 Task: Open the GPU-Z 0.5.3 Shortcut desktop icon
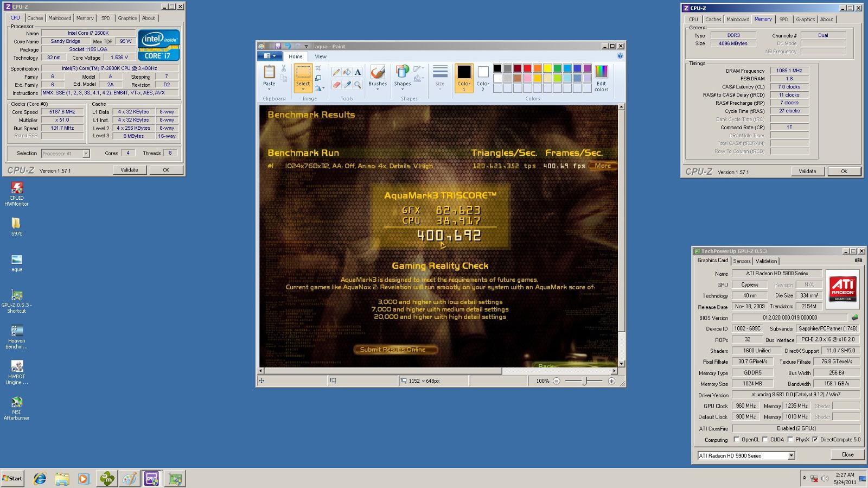(x=17, y=301)
